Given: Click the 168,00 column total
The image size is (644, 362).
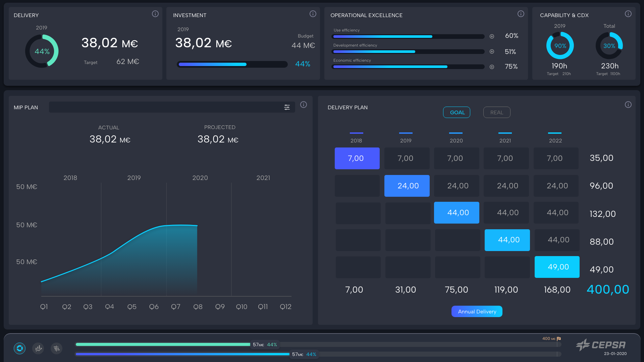Looking at the screenshot, I should [557, 290].
